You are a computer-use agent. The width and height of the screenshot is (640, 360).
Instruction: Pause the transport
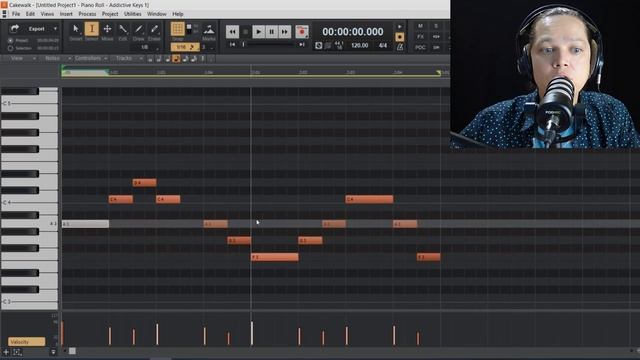tap(271, 31)
